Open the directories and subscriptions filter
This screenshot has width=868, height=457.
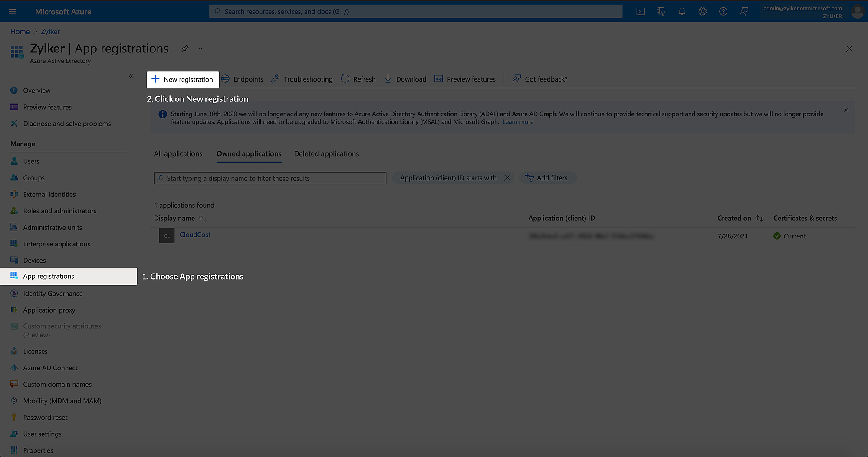click(661, 11)
